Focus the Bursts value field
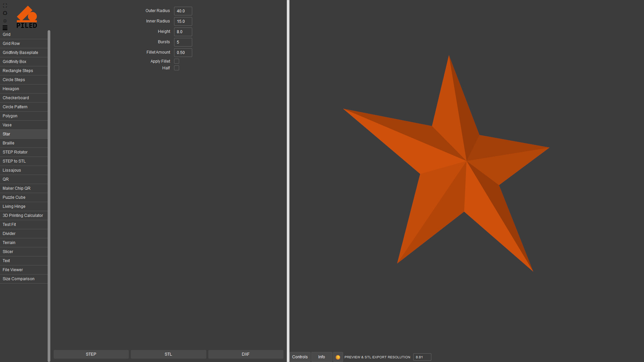This screenshot has width=644, height=362. click(183, 42)
